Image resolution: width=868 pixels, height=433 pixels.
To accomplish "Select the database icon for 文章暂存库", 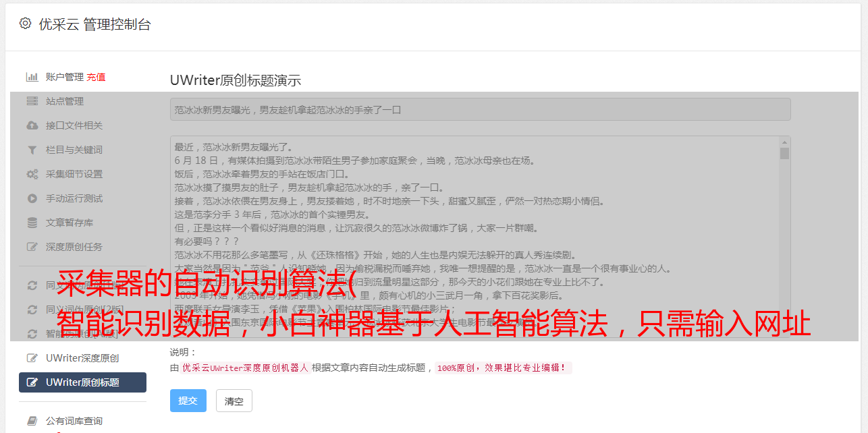I will pos(32,223).
